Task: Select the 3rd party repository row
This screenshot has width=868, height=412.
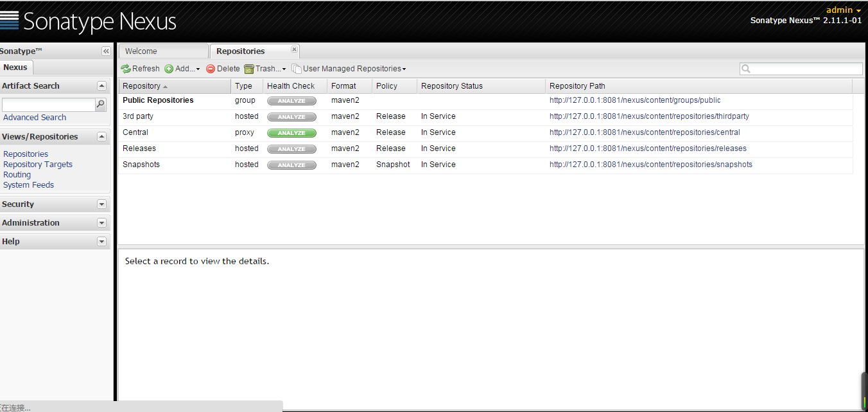Action: [x=486, y=117]
